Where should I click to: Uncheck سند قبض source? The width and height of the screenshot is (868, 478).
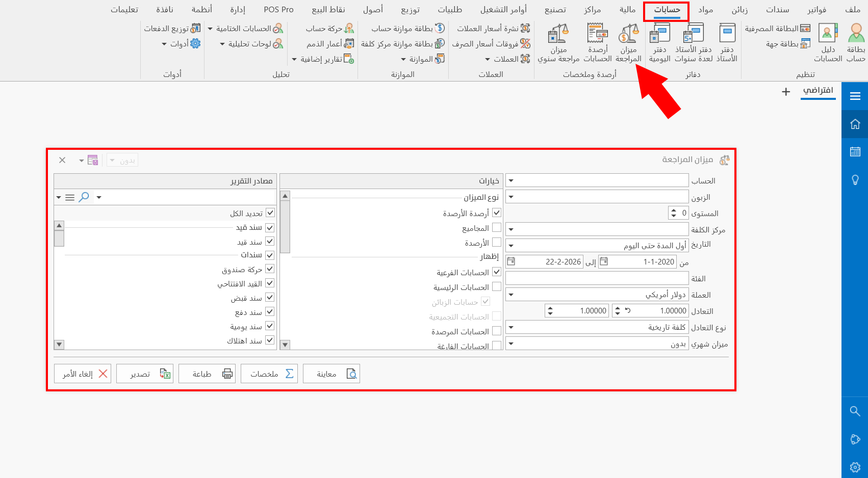click(270, 297)
